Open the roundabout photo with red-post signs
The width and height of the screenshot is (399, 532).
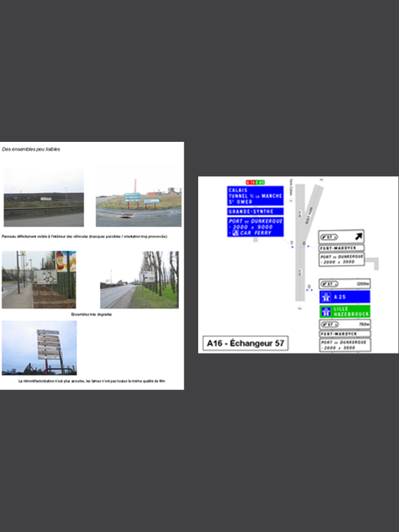click(x=138, y=197)
